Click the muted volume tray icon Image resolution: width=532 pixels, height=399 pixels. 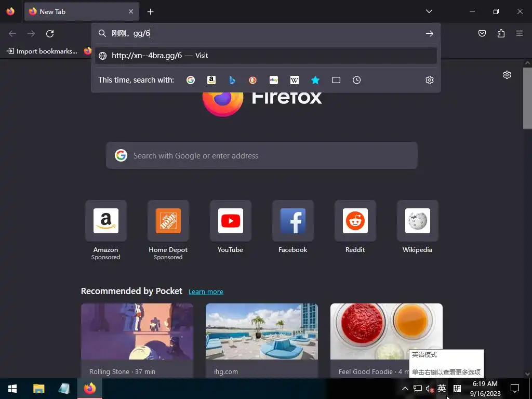[430, 389]
